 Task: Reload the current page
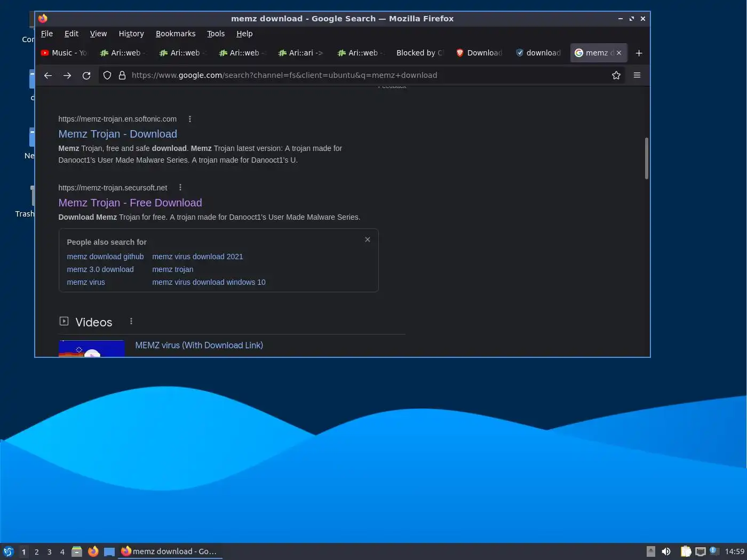[x=86, y=75]
